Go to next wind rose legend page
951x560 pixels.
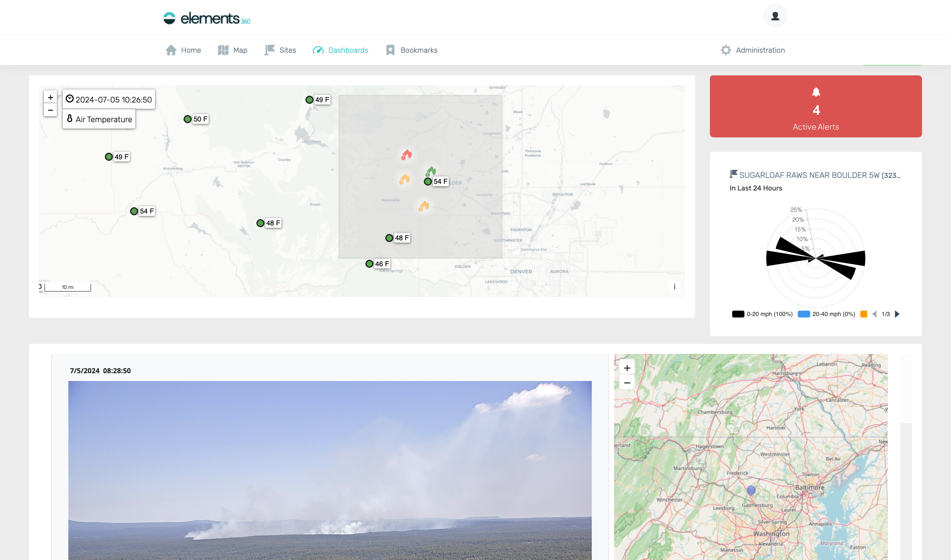(897, 314)
